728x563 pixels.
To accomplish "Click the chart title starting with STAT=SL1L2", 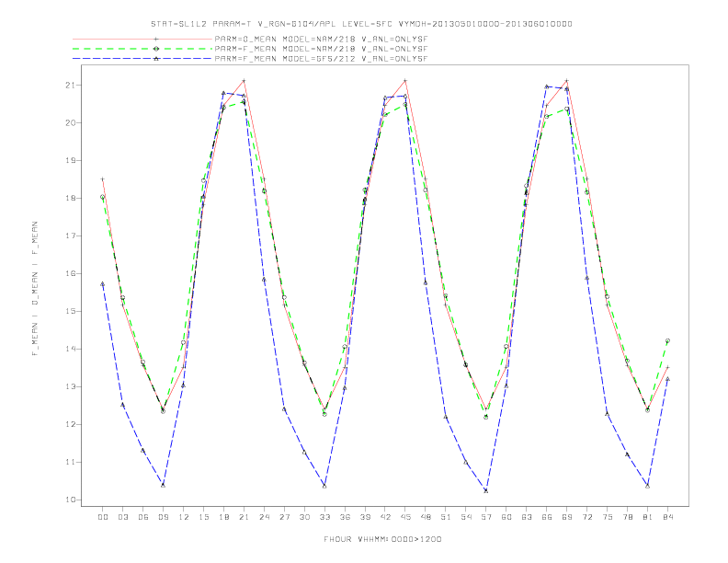I will pos(361,24).
